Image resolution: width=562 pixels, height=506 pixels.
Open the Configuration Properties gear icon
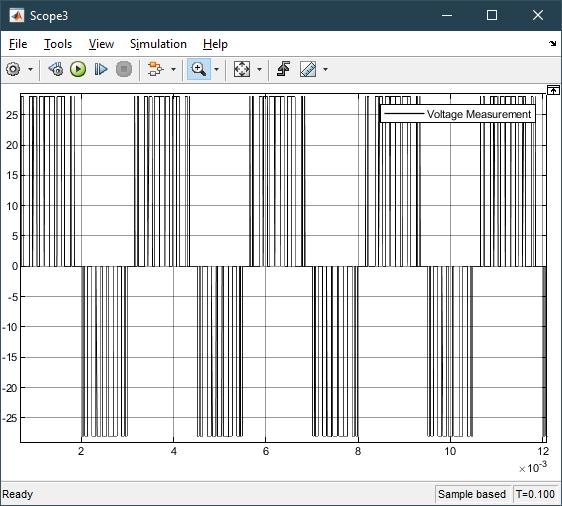(13, 69)
